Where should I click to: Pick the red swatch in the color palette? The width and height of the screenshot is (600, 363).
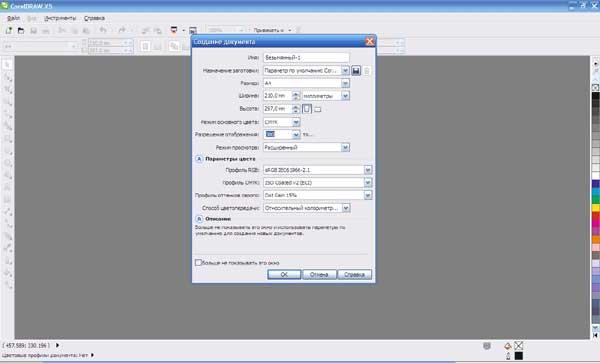click(x=596, y=216)
